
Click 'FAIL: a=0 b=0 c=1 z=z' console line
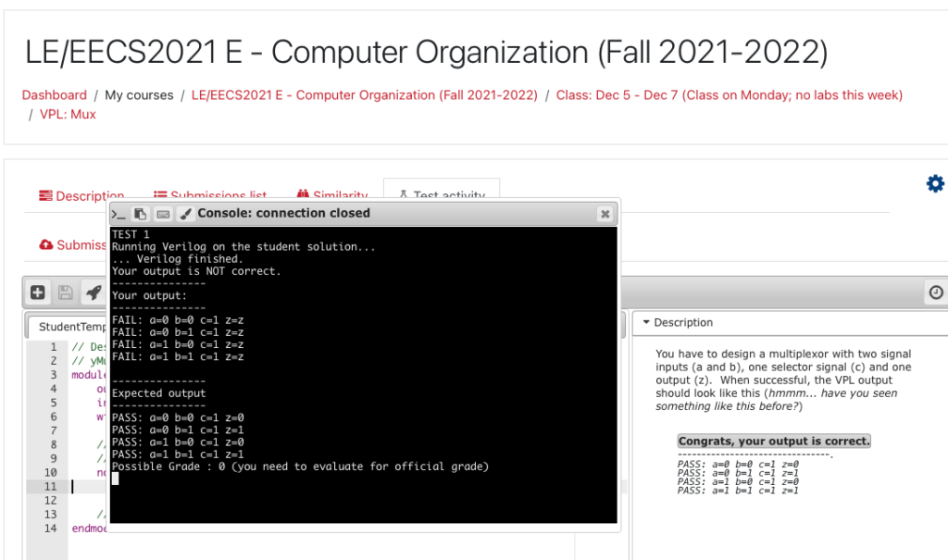[x=178, y=320]
